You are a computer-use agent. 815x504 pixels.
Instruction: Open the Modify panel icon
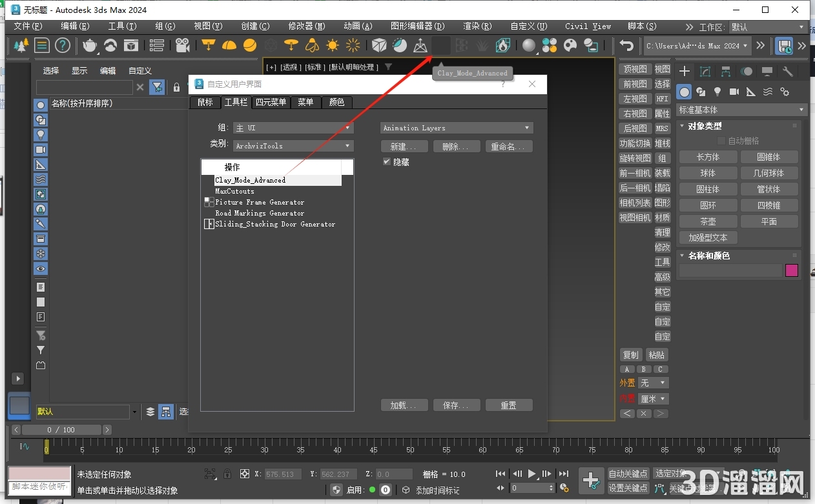point(705,71)
